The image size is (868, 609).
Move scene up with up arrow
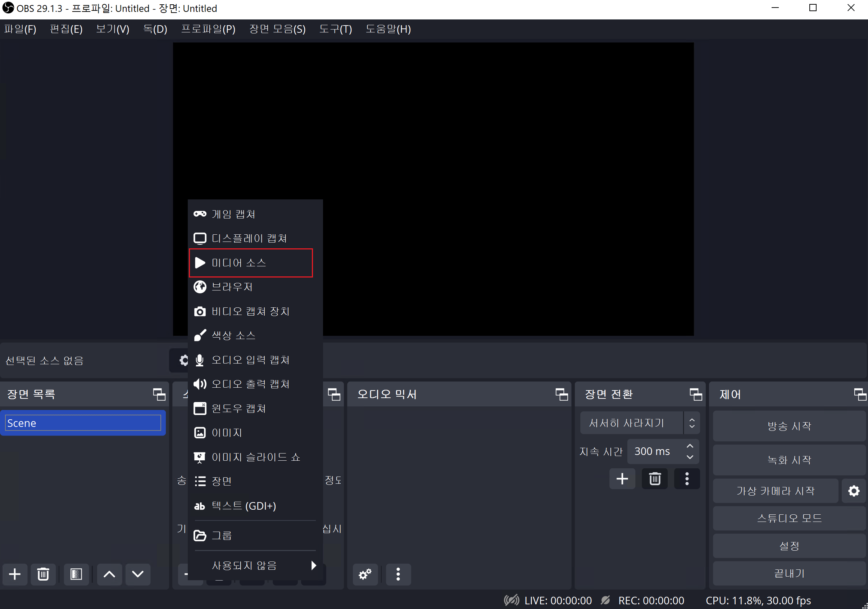[x=109, y=574]
